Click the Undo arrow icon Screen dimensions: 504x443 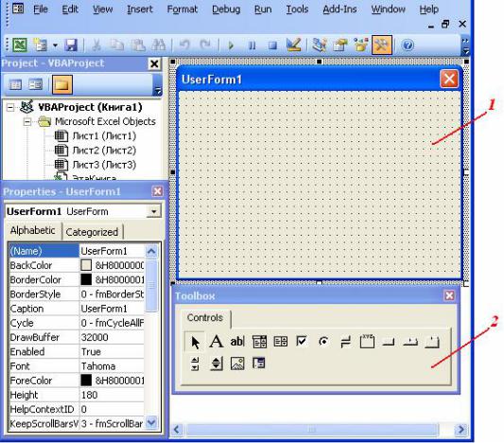pyautogui.click(x=184, y=44)
